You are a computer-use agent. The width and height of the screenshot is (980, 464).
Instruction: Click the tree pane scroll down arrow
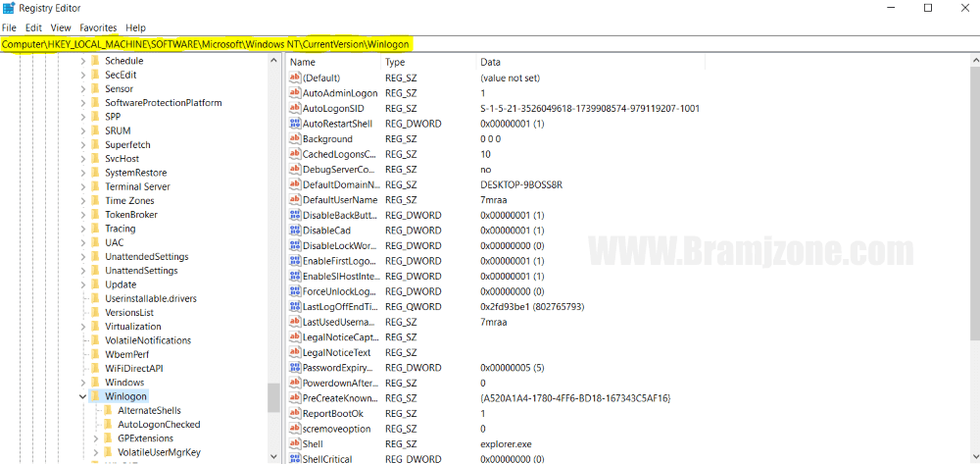pyautogui.click(x=273, y=457)
